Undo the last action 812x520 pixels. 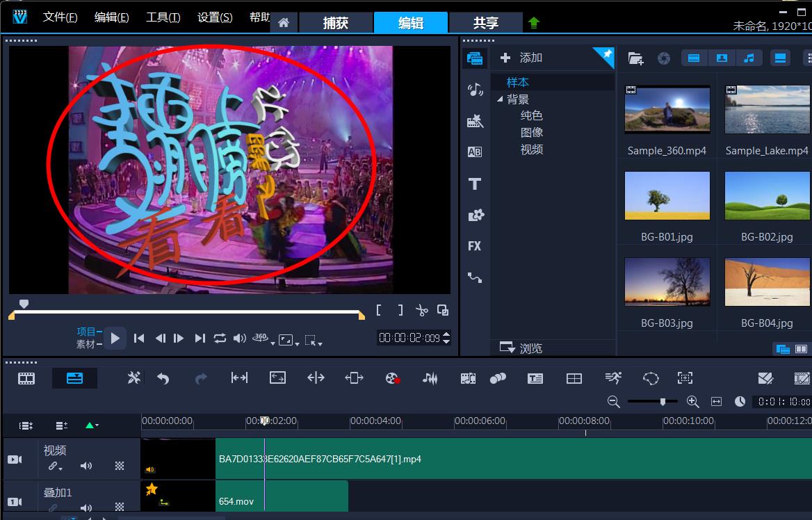click(163, 378)
